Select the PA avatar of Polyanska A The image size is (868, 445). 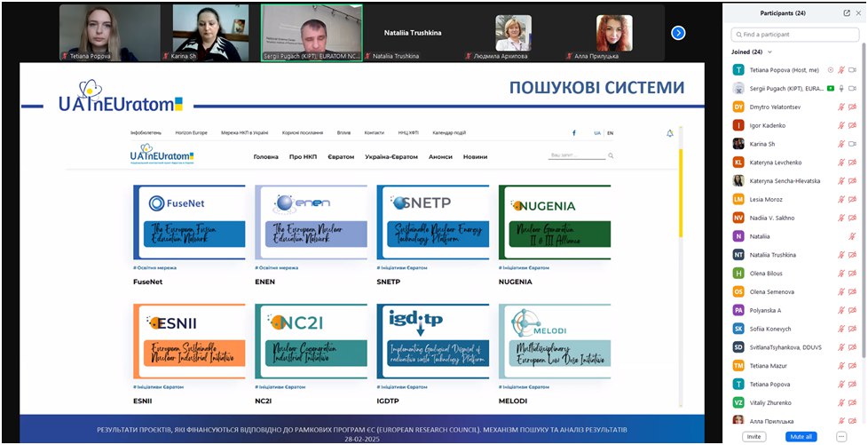(738, 310)
